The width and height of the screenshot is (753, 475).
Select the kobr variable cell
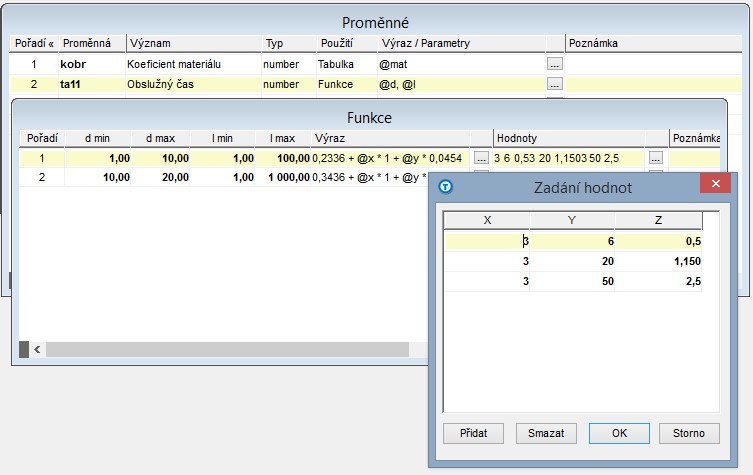[92, 64]
